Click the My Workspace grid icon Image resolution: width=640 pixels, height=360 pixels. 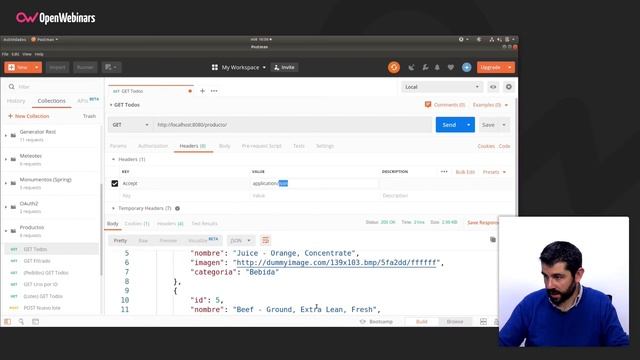(x=215, y=67)
